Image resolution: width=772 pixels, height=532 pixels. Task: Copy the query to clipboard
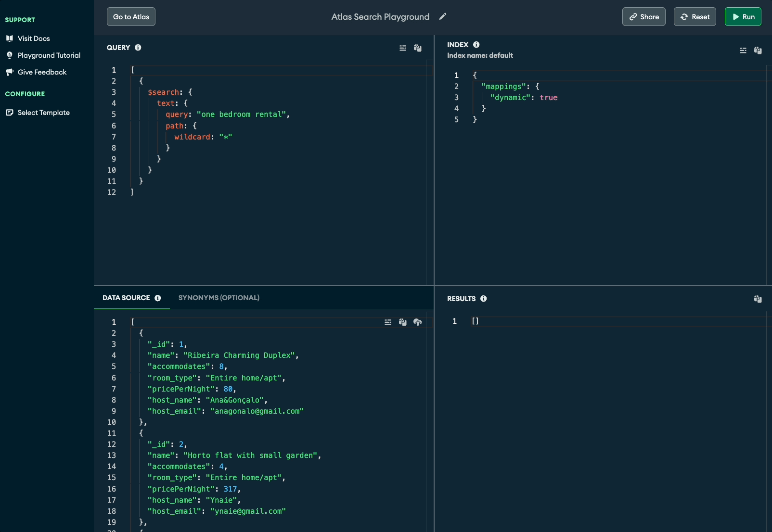pos(418,48)
